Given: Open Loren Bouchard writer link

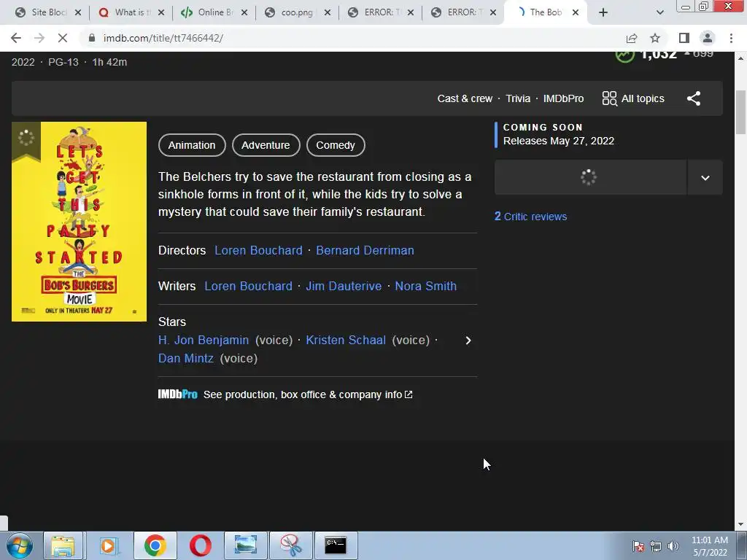Looking at the screenshot, I should [x=248, y=286].
